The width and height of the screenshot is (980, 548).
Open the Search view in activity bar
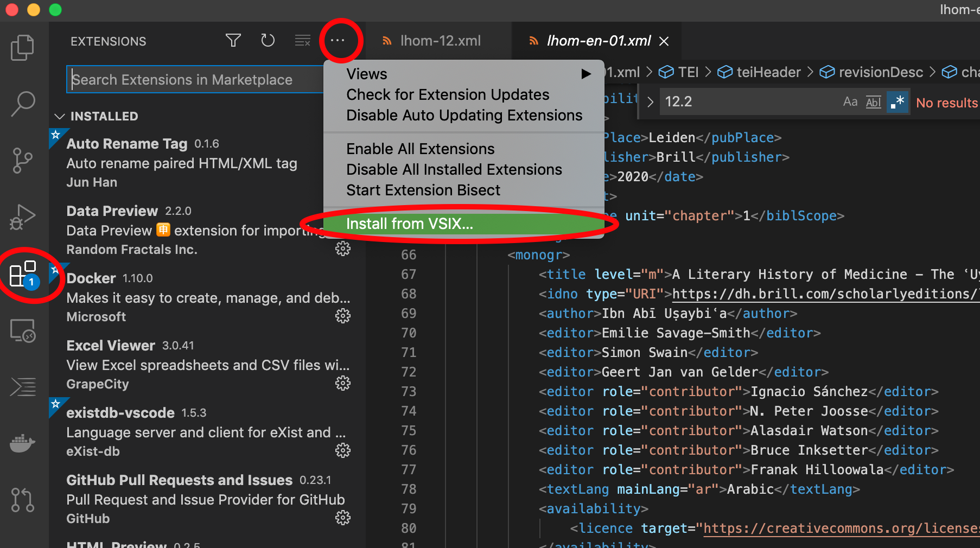pos(22,104)
